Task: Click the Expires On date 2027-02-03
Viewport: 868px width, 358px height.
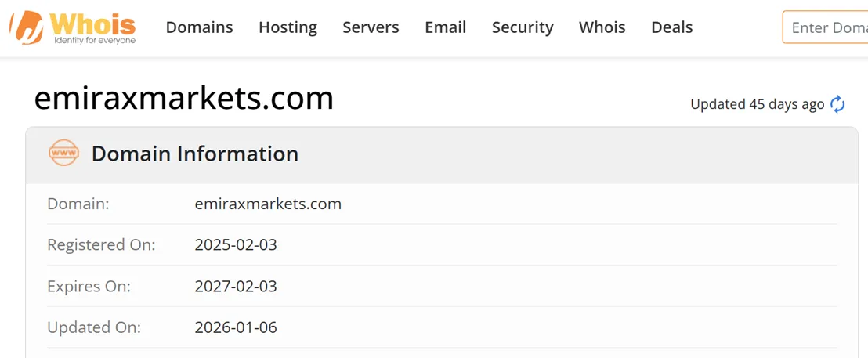Action: (x=236, y=286)
